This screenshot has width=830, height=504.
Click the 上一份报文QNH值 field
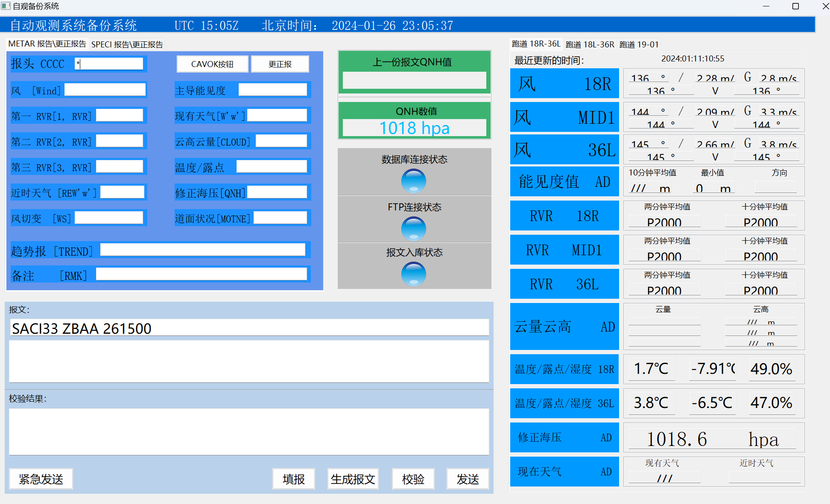point(414,80)
